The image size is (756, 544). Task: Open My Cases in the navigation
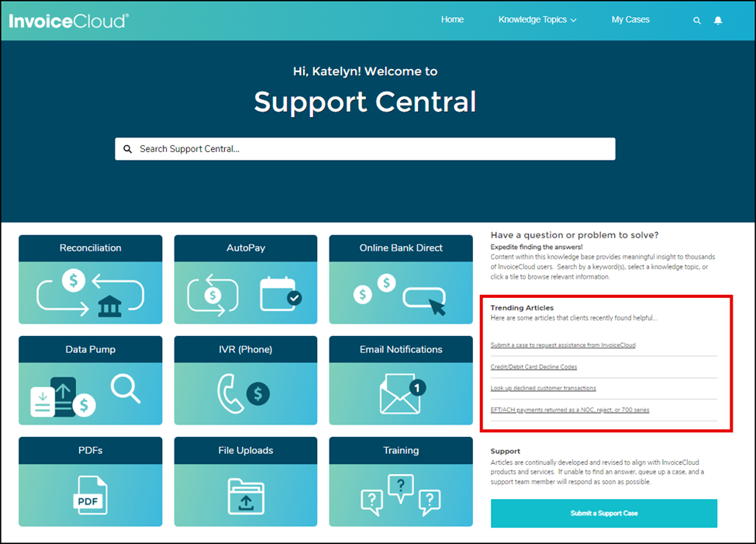pyautogui.click(x=630, y=20)
